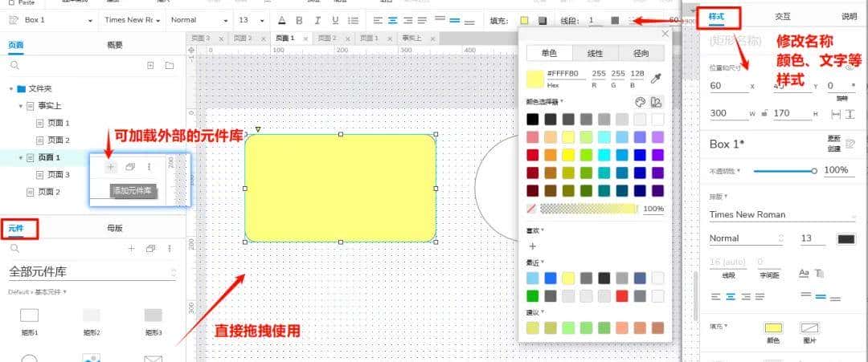Close the color picker popup
This screenshot has height=362, width=868.
pos(665,34)
